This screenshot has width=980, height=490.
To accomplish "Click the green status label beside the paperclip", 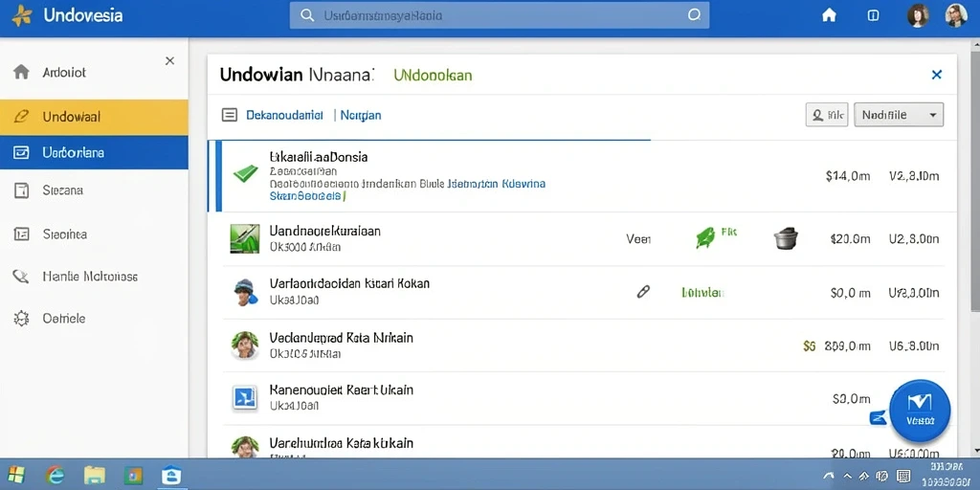I will [703, 292].
